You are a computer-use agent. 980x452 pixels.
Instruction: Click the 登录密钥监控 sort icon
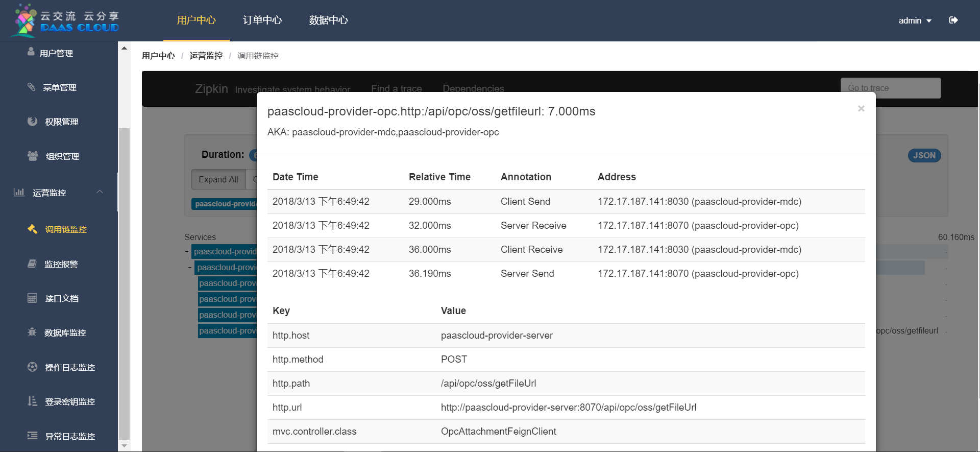pyautogui.click(x=32, y=401)
